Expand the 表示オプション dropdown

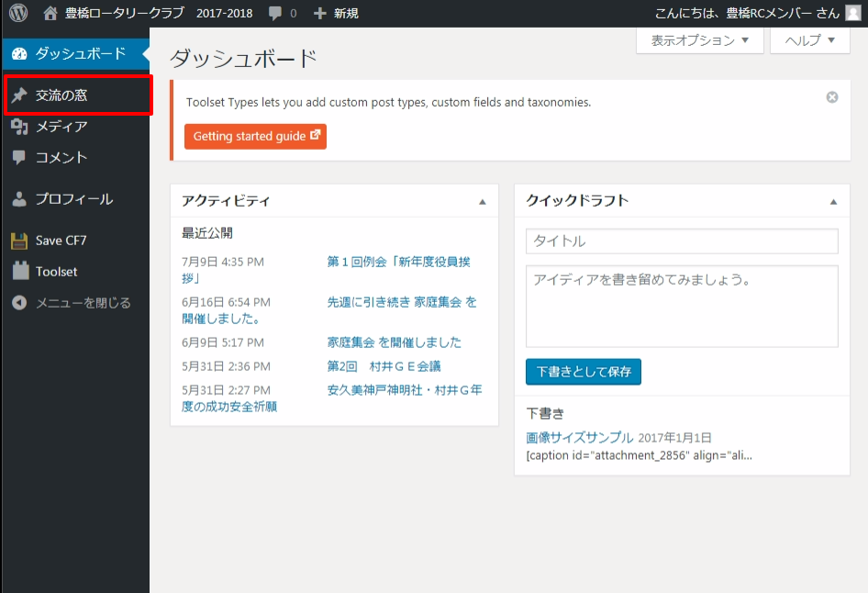point(700,41)
